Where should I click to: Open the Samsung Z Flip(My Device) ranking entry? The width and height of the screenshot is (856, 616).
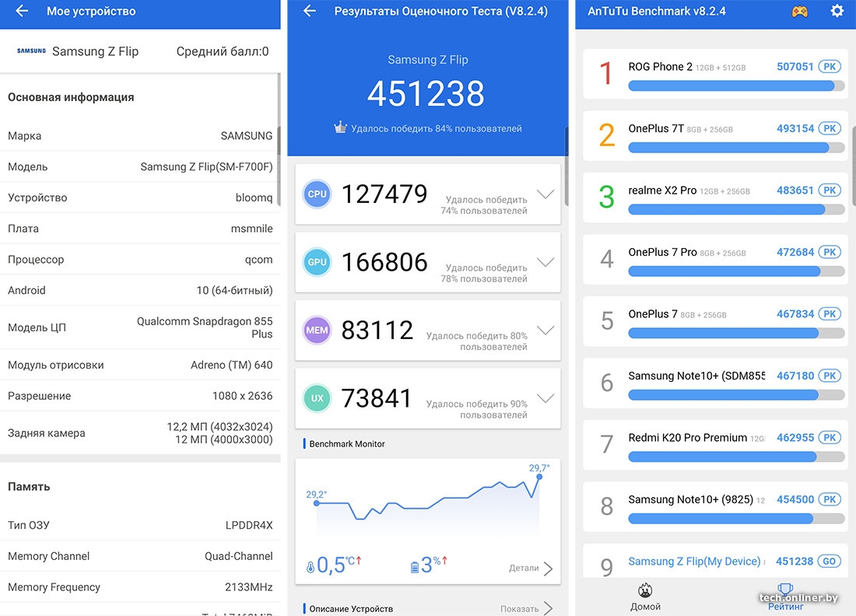click(x=716, y=562)
